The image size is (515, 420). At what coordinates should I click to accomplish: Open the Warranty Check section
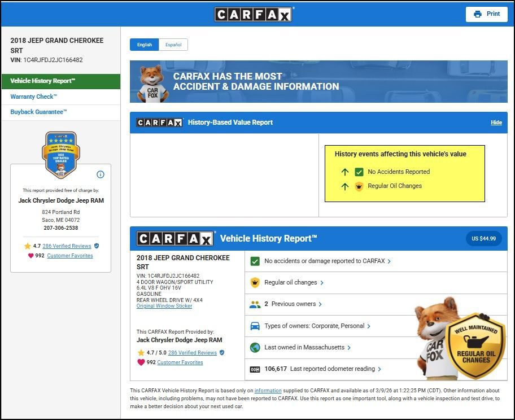point(34,97)
